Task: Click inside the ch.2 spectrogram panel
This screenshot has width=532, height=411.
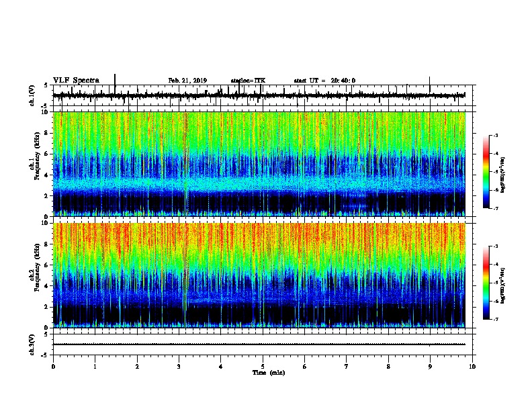Action: pos(259,275)
